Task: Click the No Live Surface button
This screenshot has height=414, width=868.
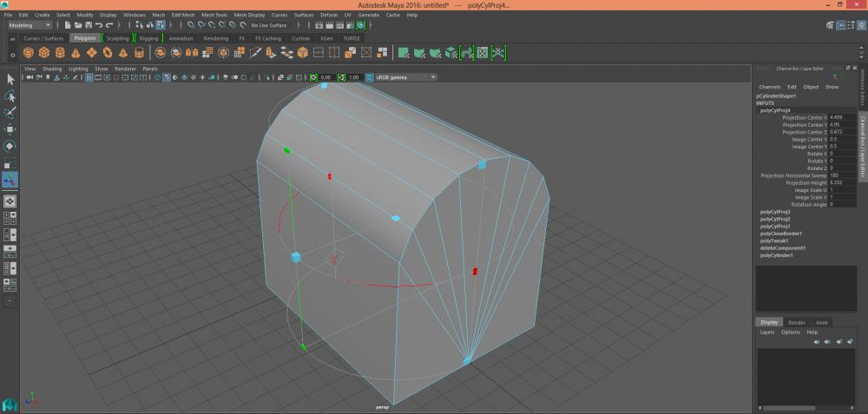Action: coord(267,25)
